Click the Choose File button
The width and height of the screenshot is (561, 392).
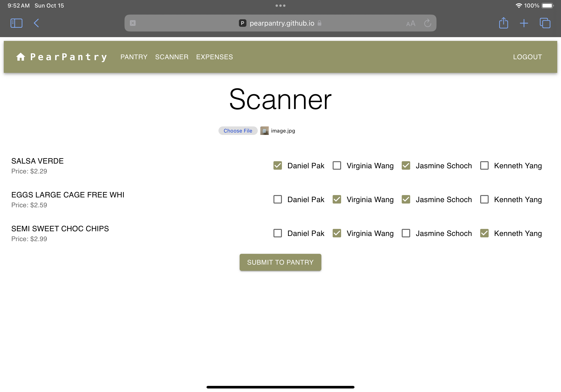click(x=238, y=131)
